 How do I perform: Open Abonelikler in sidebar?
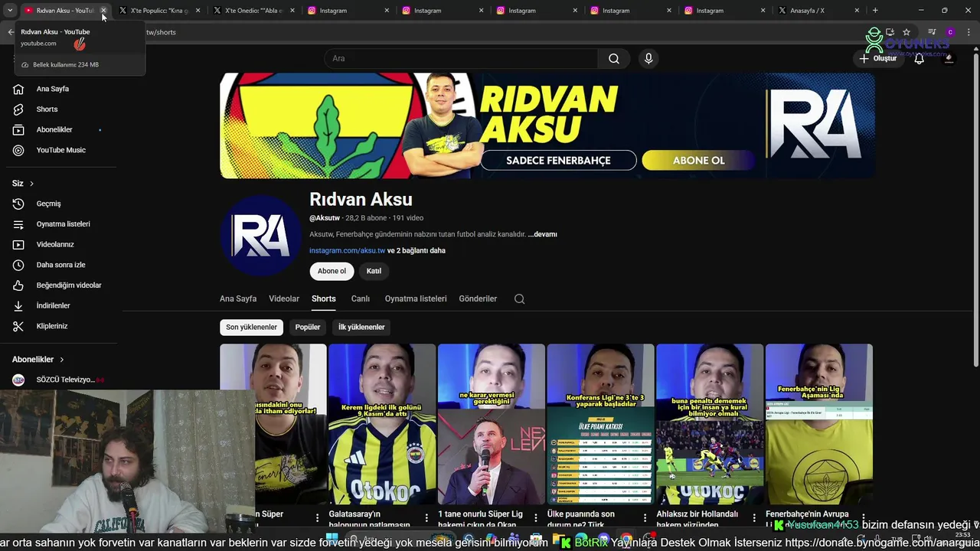[54, 130]
